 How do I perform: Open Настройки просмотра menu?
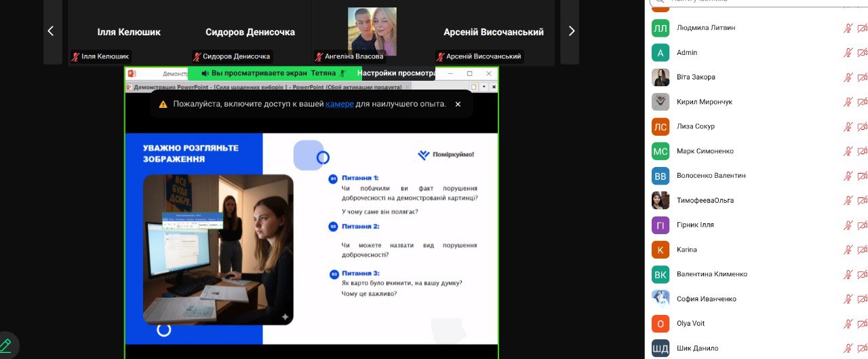point(396,73)
